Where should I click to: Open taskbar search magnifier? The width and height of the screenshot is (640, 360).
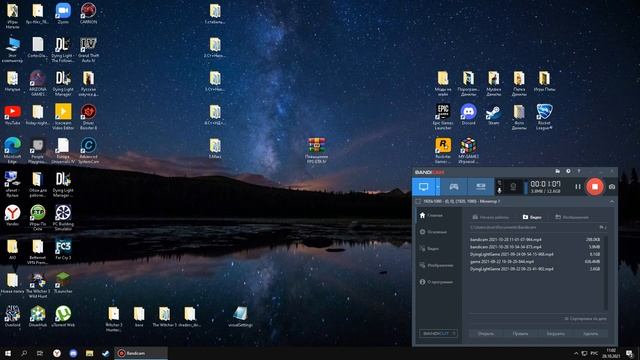click(24, 353)
